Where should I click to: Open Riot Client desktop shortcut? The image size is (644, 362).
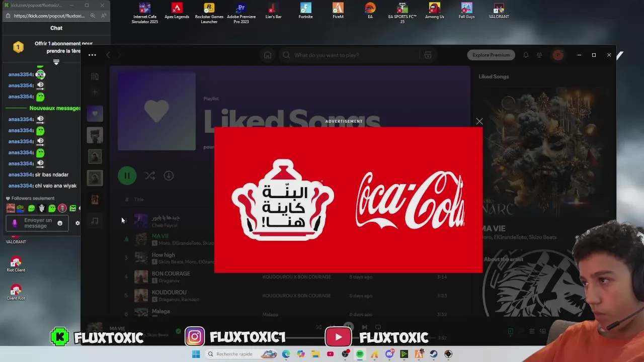click(x=16, y=264)
